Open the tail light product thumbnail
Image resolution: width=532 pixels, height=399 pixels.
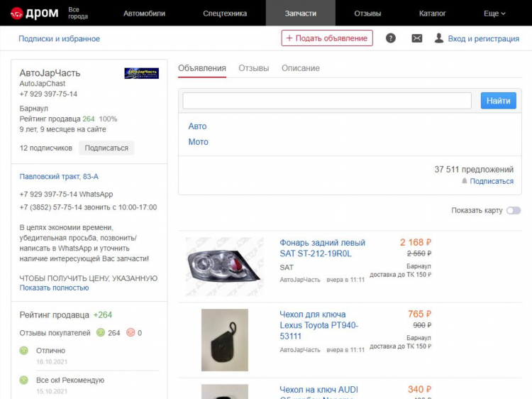click(x=225, y=266)
